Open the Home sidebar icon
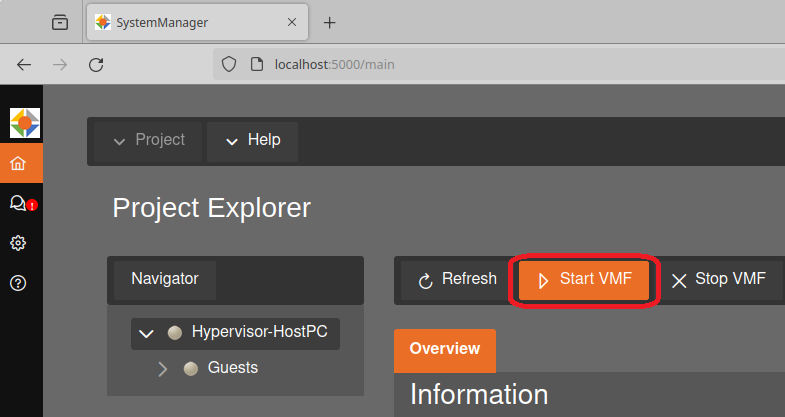785x417 pixels. coord(18,163)
